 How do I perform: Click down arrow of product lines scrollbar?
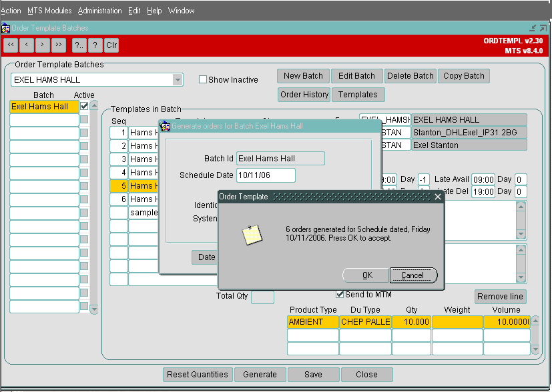(535, 350)
